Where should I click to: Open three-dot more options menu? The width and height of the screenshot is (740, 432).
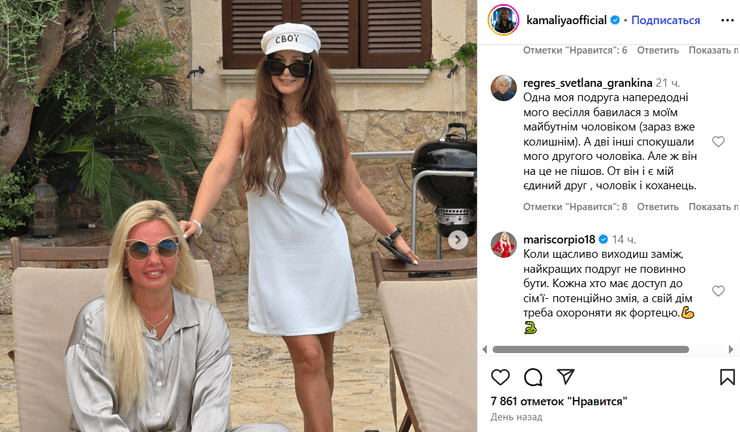(x=727, y=20)
